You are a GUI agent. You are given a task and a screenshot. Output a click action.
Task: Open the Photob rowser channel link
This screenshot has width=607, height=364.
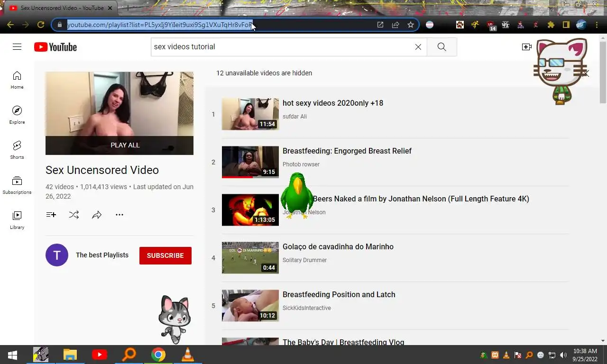click(301, 164)
